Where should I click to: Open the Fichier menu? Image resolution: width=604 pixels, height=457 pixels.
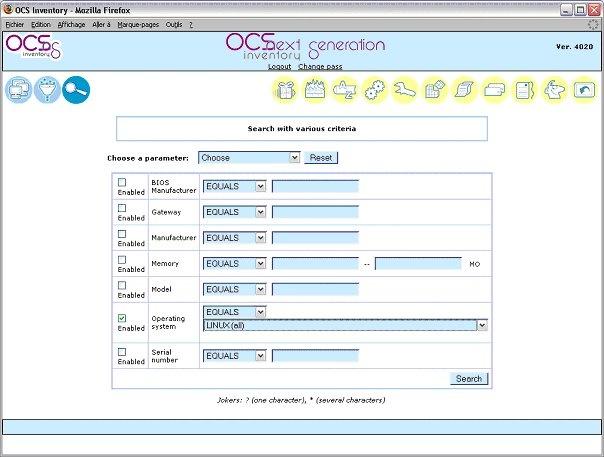[15, 25]
